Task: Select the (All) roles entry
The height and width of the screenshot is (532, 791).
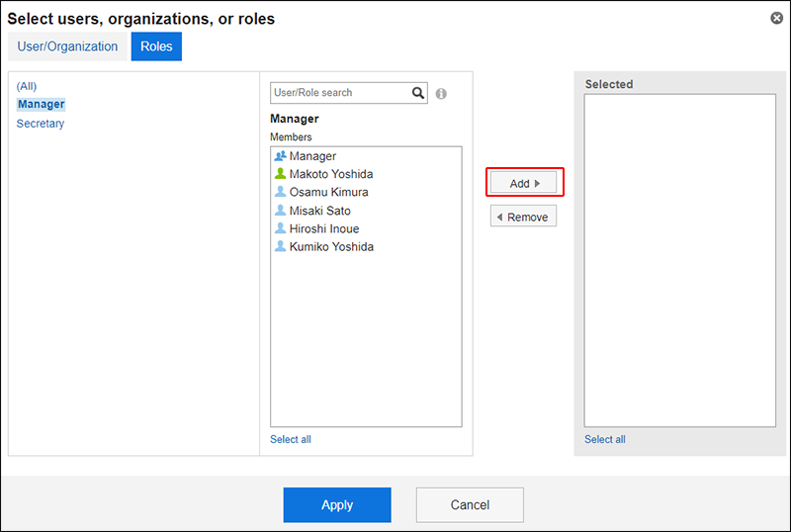Action: tap(27, 86)
